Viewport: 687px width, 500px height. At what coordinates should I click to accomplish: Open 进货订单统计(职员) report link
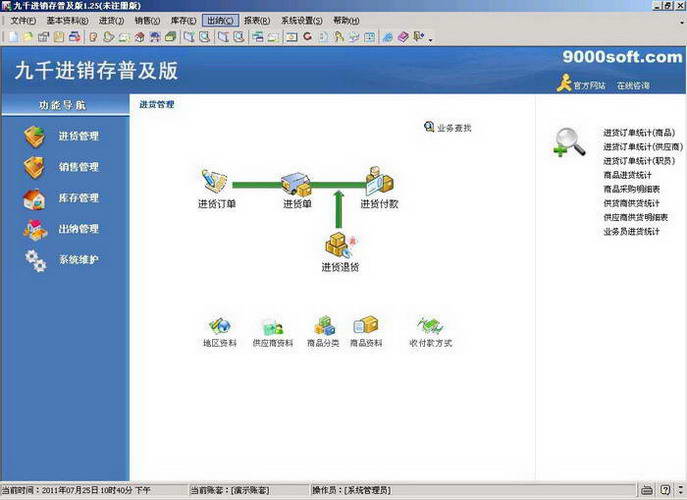639,161
